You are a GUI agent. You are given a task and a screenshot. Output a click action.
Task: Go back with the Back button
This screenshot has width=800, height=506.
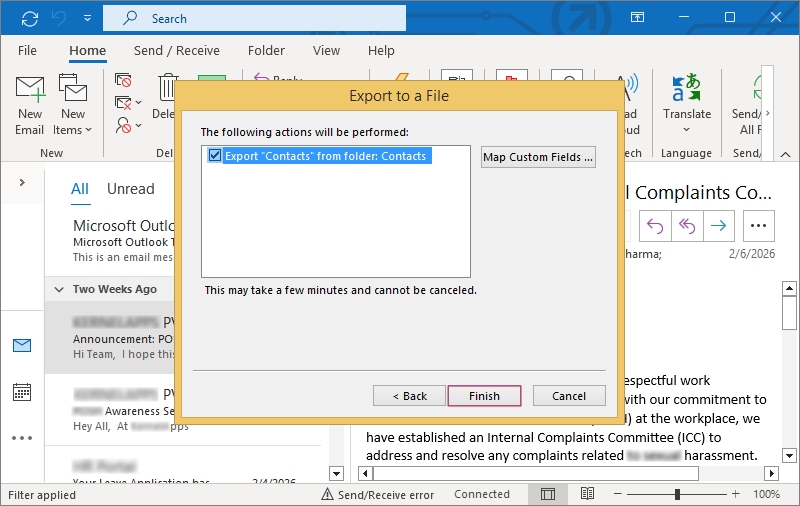(409, 396)
